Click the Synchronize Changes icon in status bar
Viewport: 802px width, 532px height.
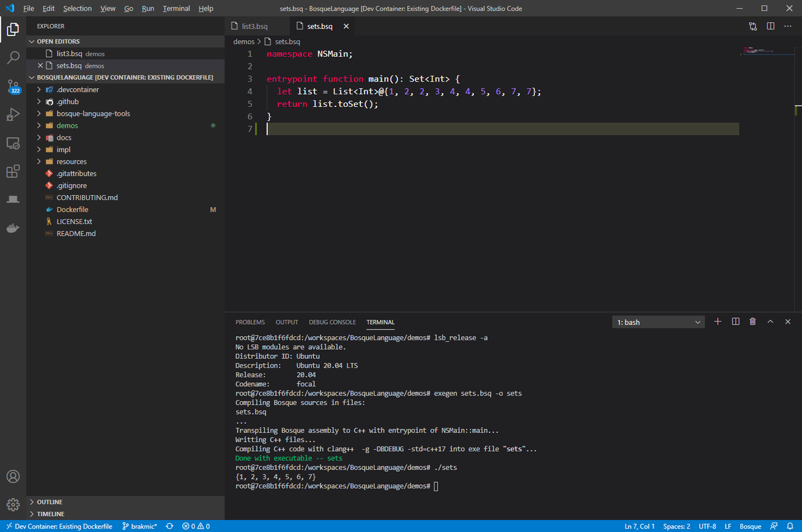point(169,526)
